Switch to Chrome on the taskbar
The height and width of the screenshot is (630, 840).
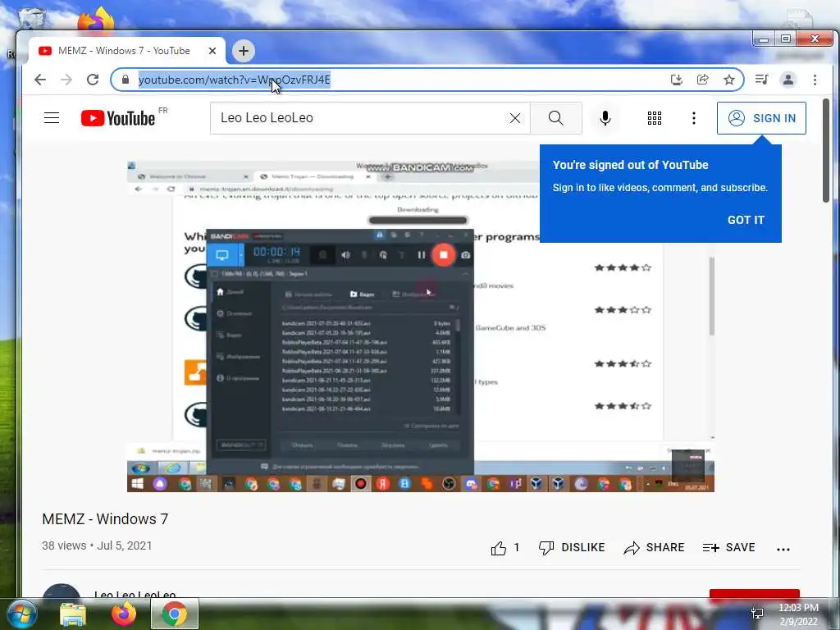(175, 614)
